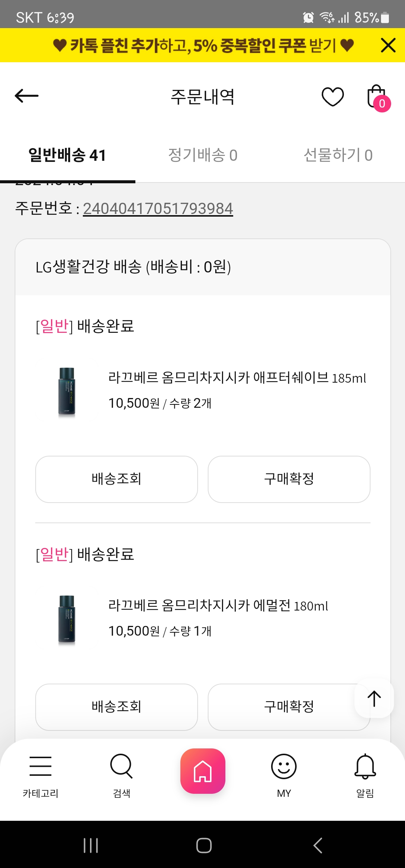Tap 배송조회 for the aftershave item
Screen dimensions: 405x868
[117, 479]
